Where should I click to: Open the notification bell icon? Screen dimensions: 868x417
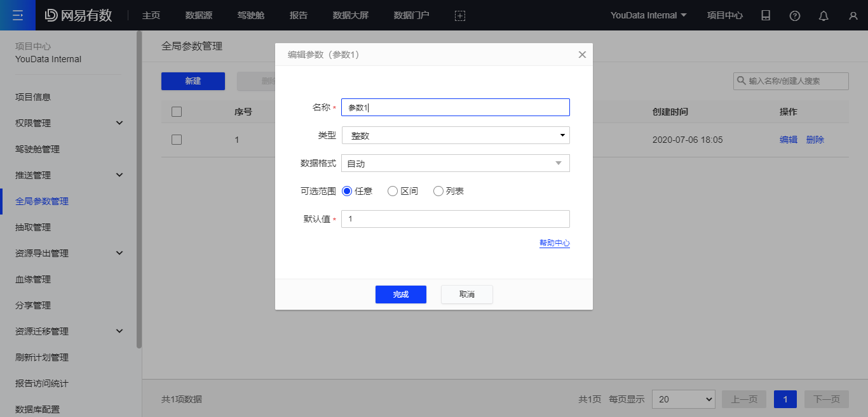pos(824,15)
